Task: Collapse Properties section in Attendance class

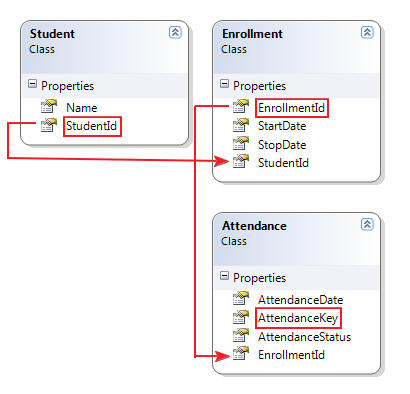Action: [x=224, y=276]
